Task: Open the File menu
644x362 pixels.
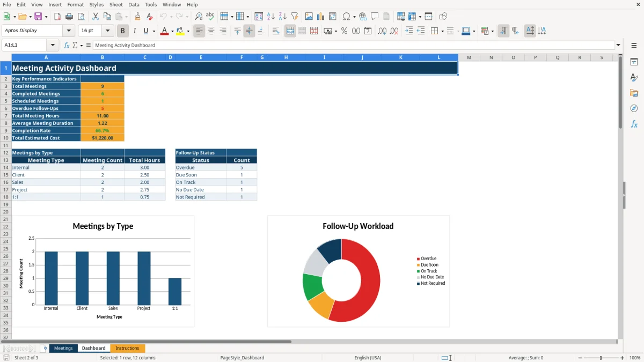Action: pyautogui.click(x=7, y=4)
